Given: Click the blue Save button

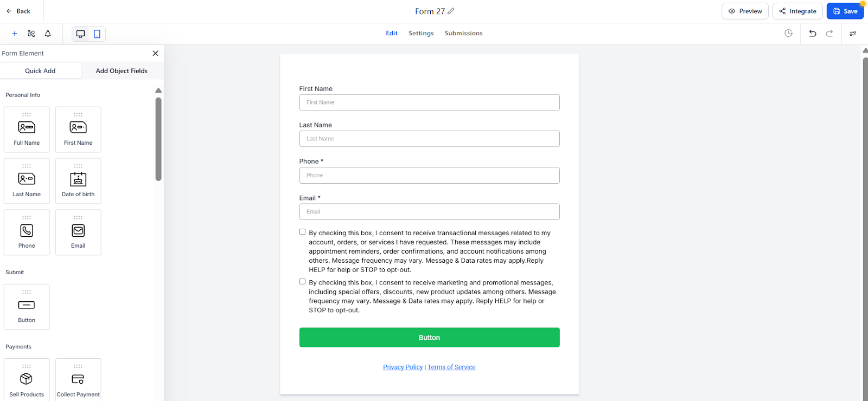Looking at the screenshot, I should (845, 11).
